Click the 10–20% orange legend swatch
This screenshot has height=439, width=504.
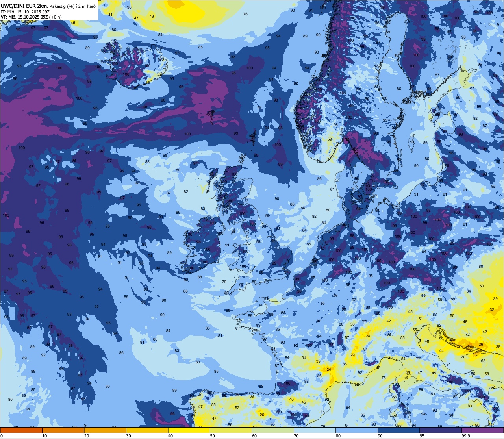pyautogui.click(x=63, y=430)
